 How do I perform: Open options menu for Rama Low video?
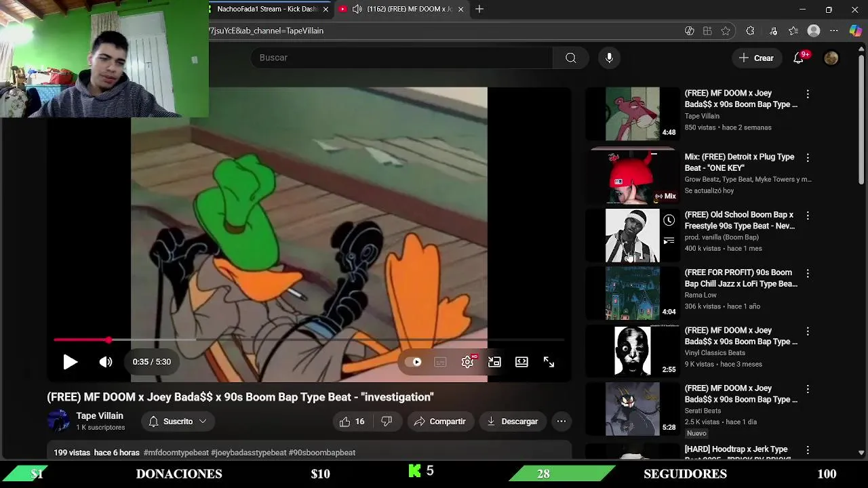(807, 274)
